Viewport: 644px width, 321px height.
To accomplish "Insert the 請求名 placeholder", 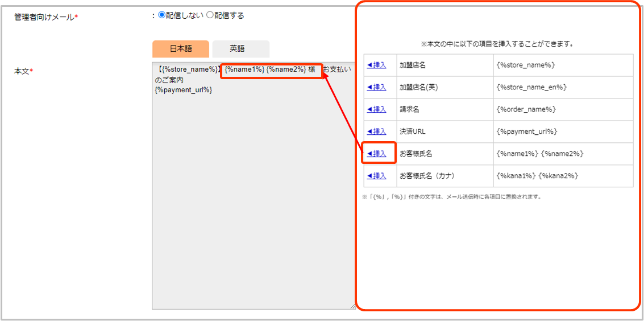I will (x=377, y=109).
